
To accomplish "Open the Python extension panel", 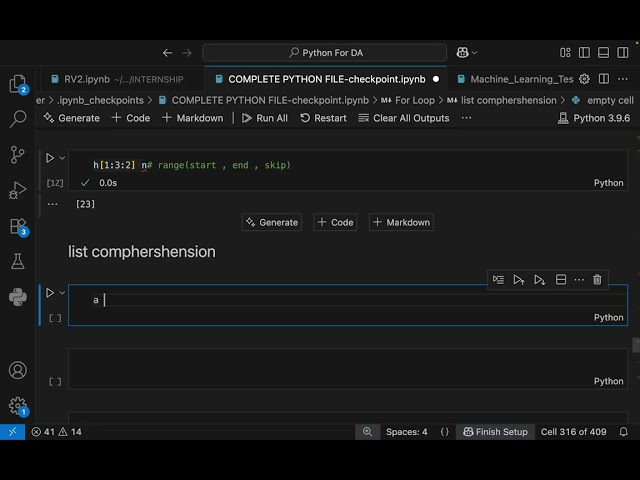I will pos(17,296).
